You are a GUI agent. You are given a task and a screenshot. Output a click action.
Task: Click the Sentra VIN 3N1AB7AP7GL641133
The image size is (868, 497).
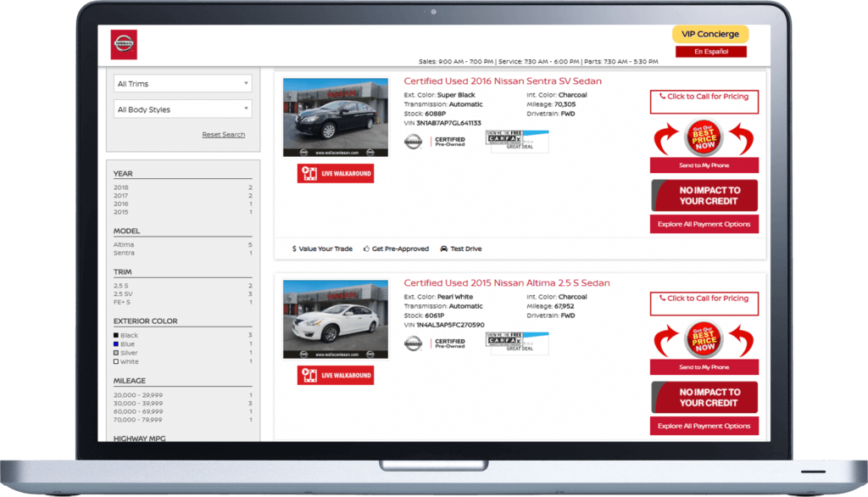tap(449, 123)
